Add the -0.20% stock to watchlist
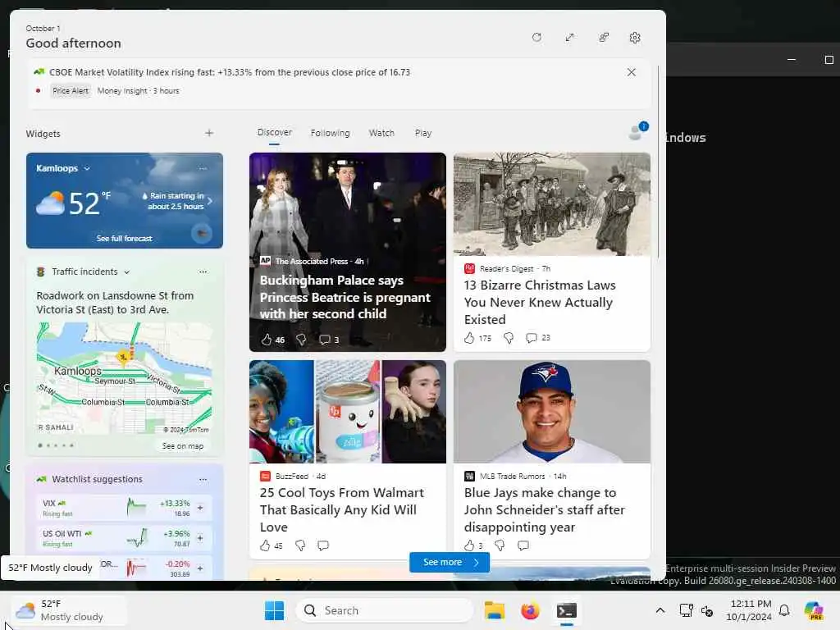This screenshot has width=840, height=630. pyautogui.click(x=200, y=568)
